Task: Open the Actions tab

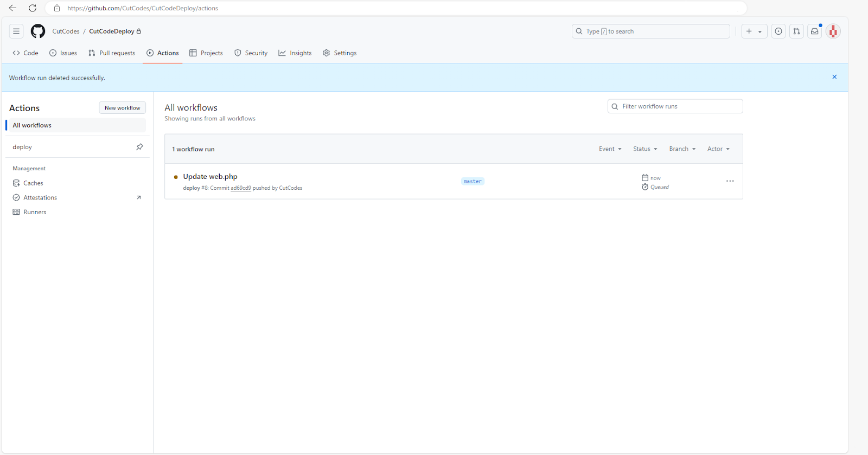Action: click(163, 53)
